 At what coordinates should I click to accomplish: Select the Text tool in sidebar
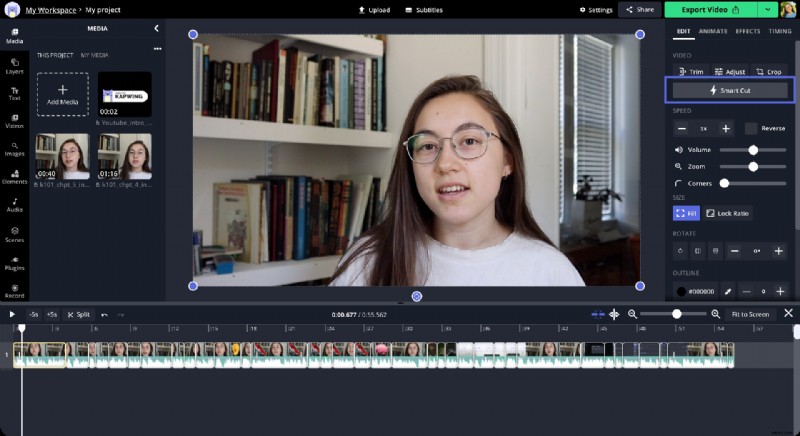tap(14, 93)
